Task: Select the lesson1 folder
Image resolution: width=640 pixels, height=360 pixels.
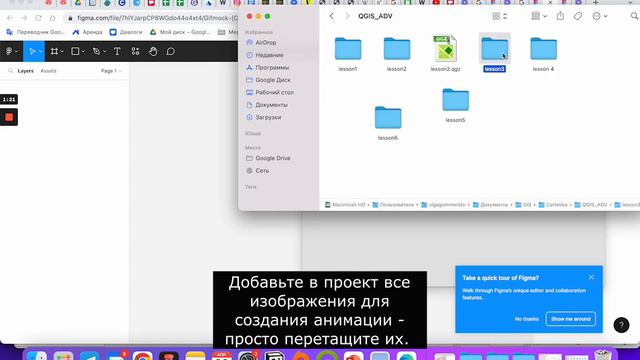Action: click(x=348, y=54)
